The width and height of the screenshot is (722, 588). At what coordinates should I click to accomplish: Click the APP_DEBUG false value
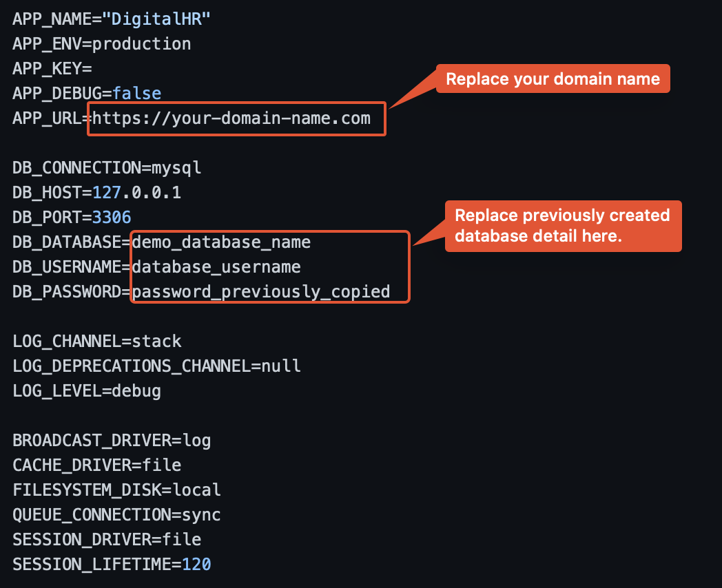136,93
